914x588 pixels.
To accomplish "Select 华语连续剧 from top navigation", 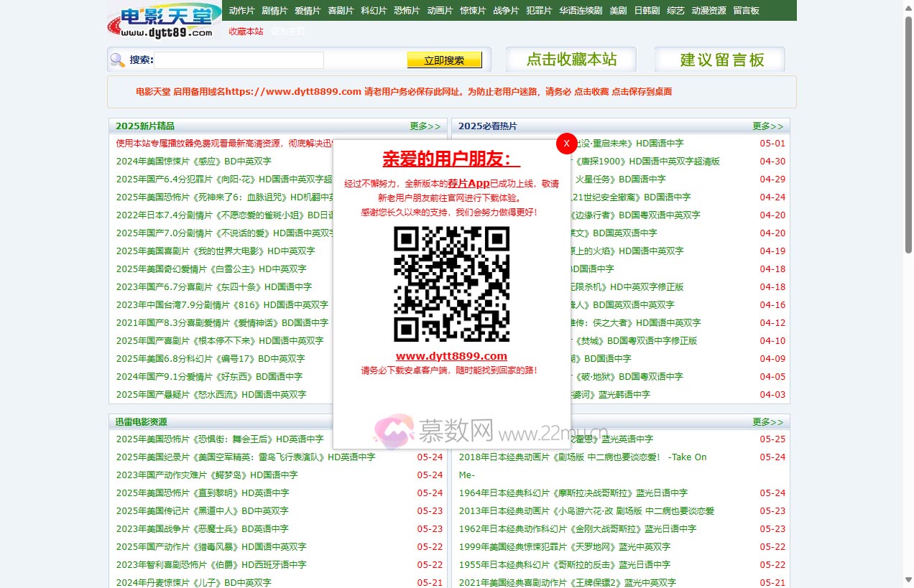I will click(581, 11).
